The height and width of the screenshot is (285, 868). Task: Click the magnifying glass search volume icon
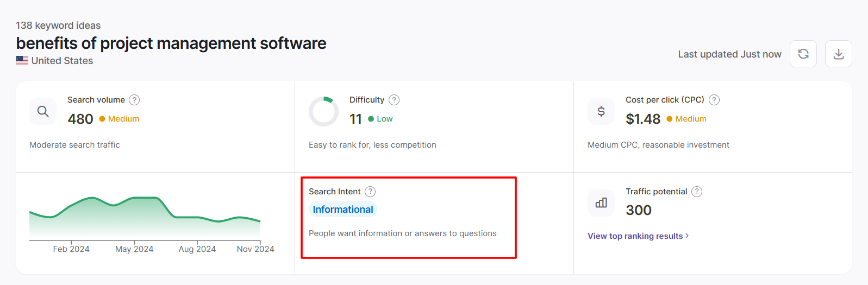[x=43, y=111]
